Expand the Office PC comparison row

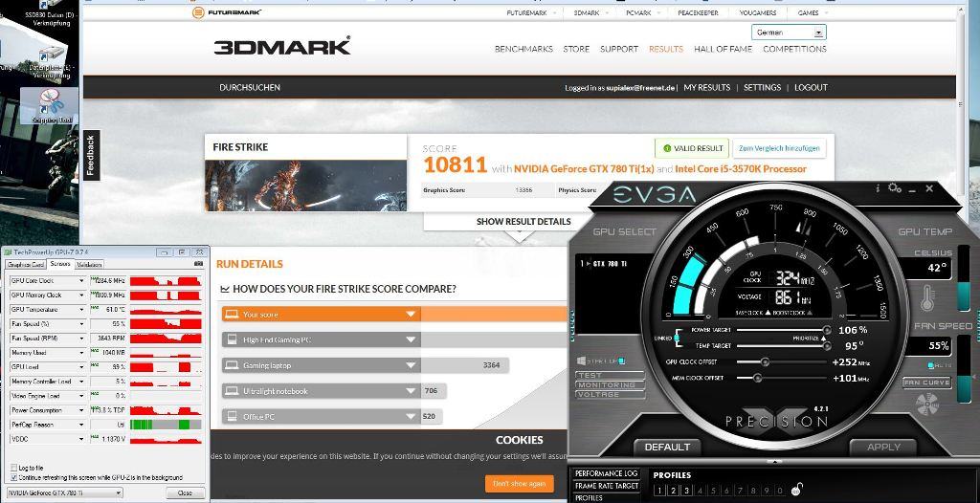(411, 417)
